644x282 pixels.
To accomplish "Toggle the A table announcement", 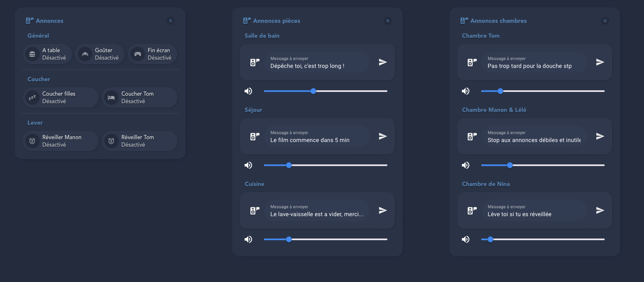I will (x=48, y=54).
